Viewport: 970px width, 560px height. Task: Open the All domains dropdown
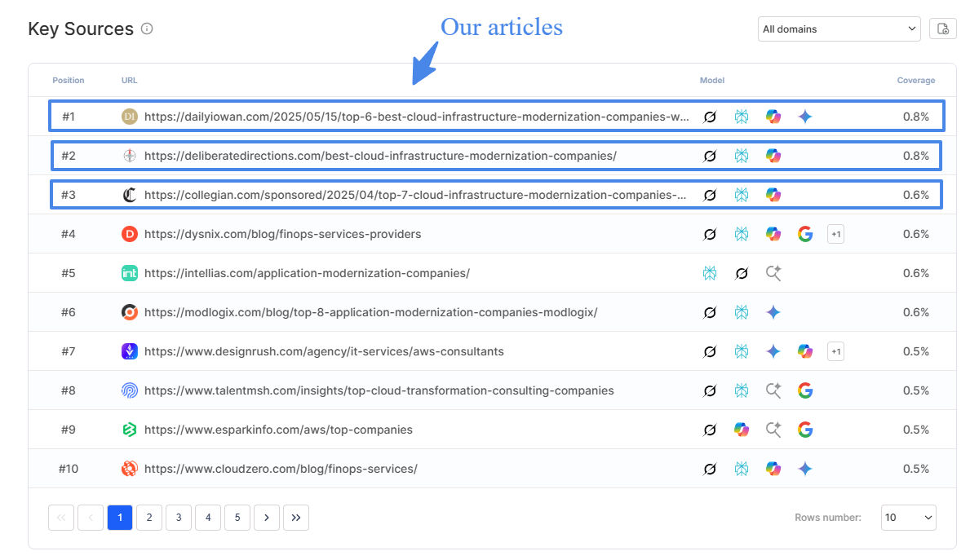(x=839, y=29)
